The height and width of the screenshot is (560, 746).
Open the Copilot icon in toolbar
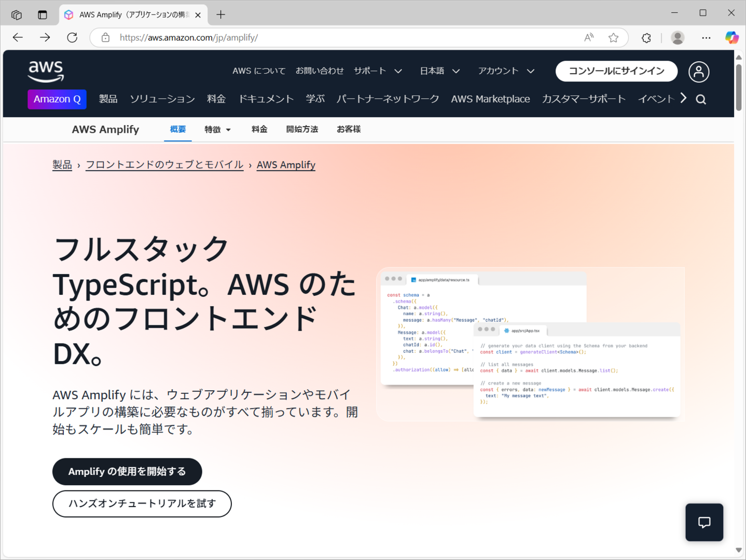coord(732,37)
